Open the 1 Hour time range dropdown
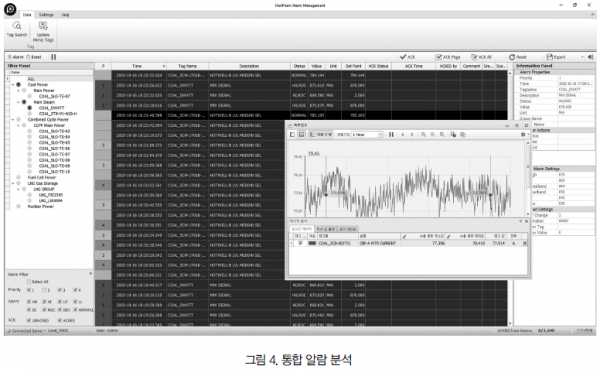The width and height of the screenshot is (600, 369). [x=380, y=135]
